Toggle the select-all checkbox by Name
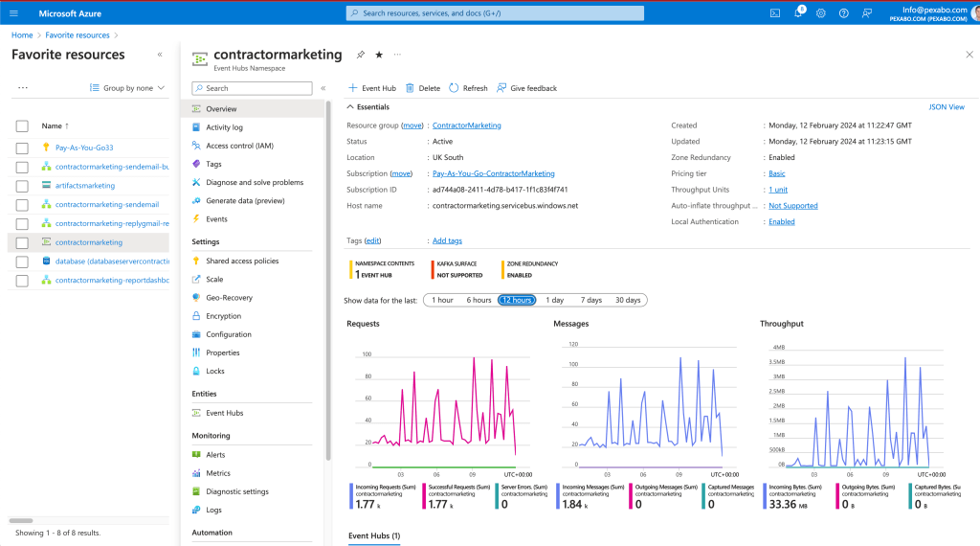The image size is (980, 546). 22,126
